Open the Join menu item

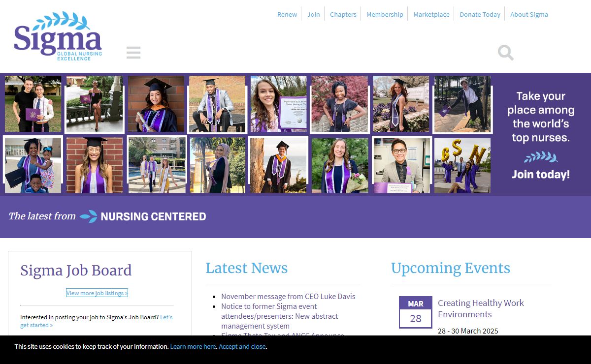coord(314,14)
